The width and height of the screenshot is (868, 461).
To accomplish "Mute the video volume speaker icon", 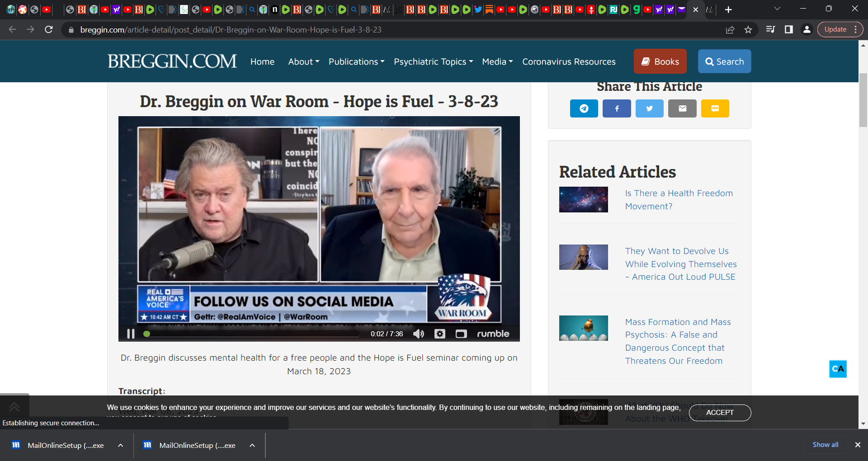I will pyautogui.click(x=419, y=334).
